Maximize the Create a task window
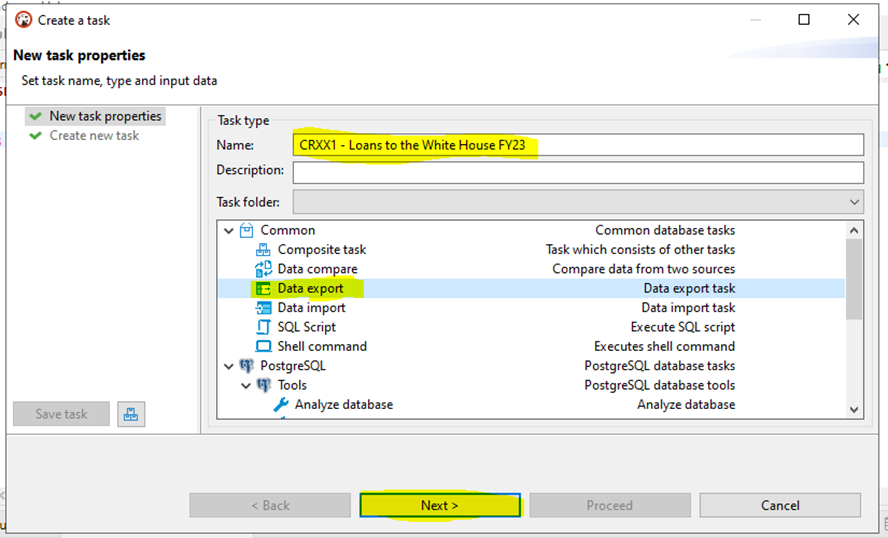The width and height of the screenshot is (888, 538). [x=804, y=20]
